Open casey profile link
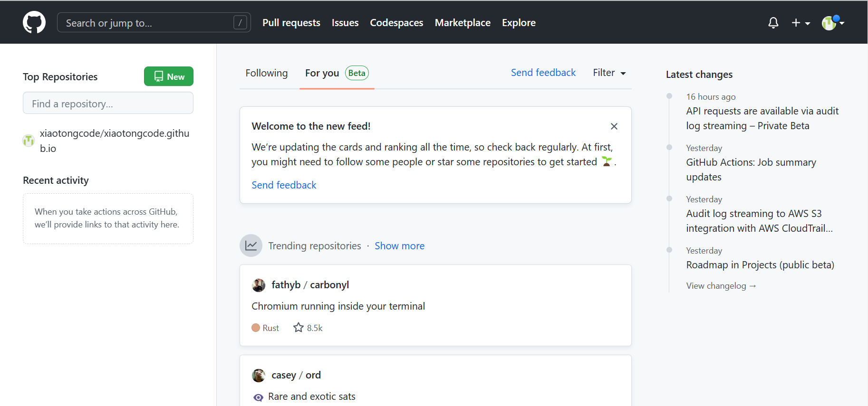 (x=284, y=375)
